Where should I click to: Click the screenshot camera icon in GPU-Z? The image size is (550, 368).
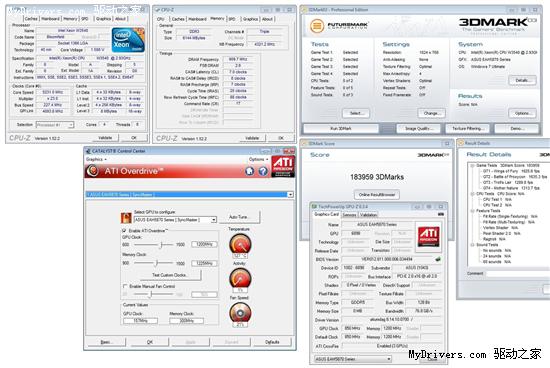point(441,214)
